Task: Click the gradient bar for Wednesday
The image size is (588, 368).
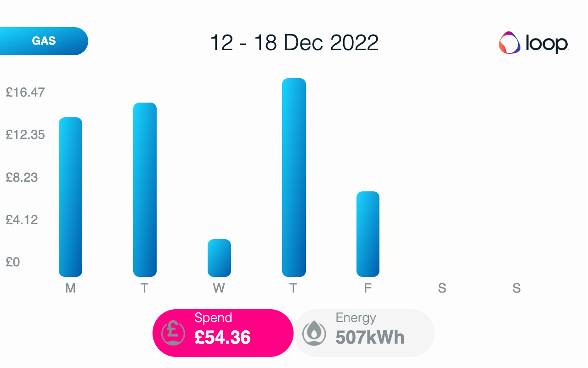Action: pyautogui.click(x=219, y=258)
